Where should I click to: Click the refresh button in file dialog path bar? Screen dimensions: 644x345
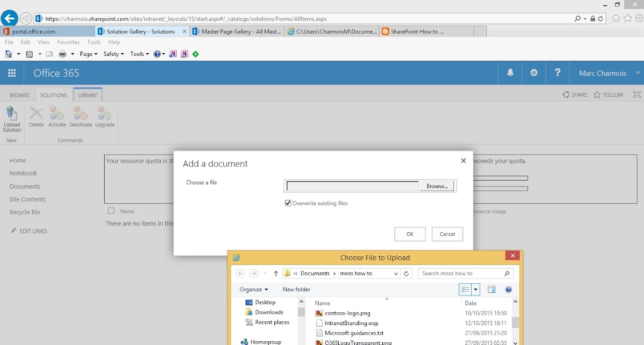[x=406, y=274]
